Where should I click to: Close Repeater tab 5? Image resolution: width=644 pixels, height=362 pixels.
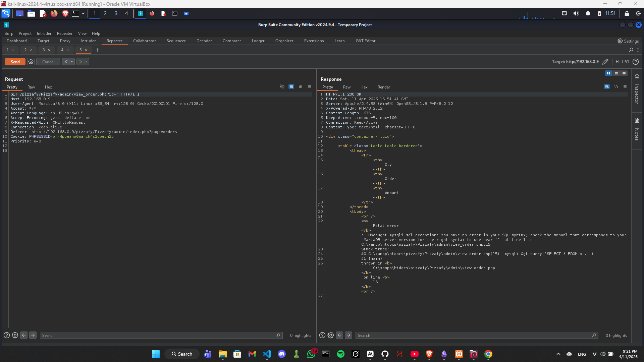tap(86, 50)
